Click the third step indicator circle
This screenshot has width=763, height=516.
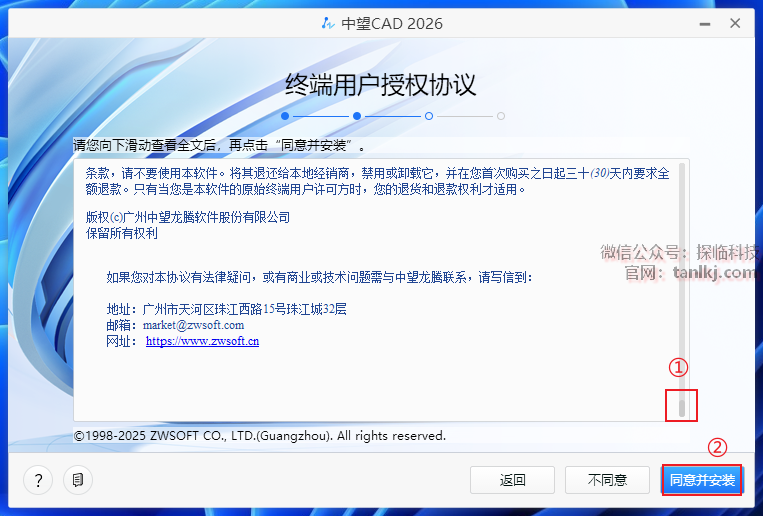pos(429,116)
